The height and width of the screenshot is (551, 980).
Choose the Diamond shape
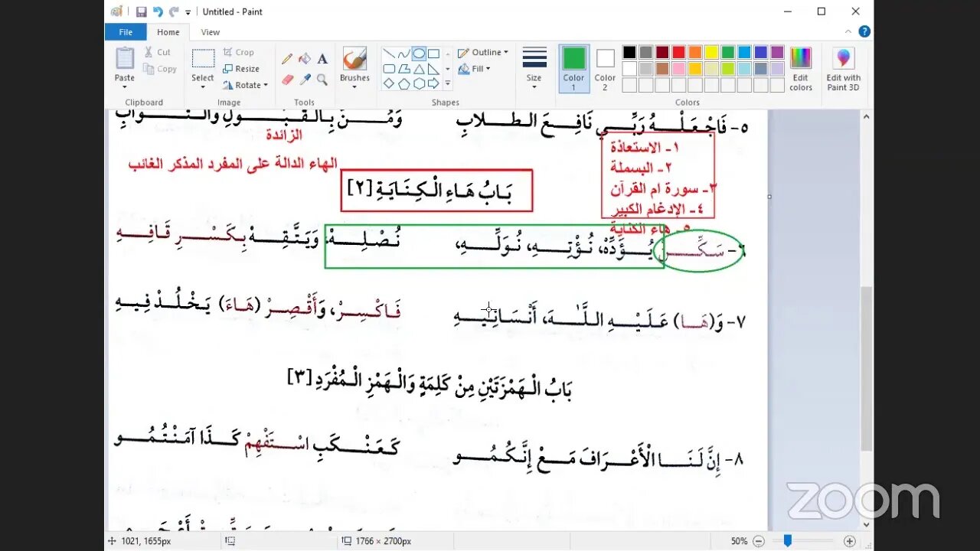click(x=389, y=83)
